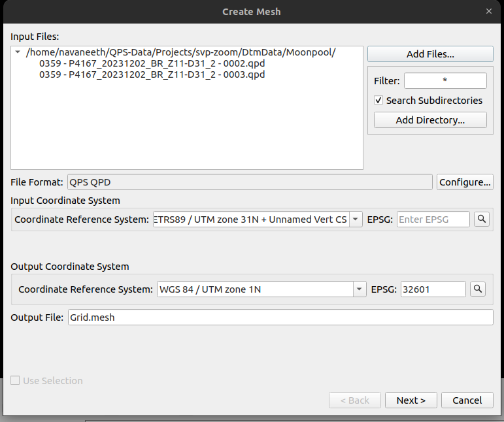
Task: Close the Create Mesh dialog window
Action: 489,11
